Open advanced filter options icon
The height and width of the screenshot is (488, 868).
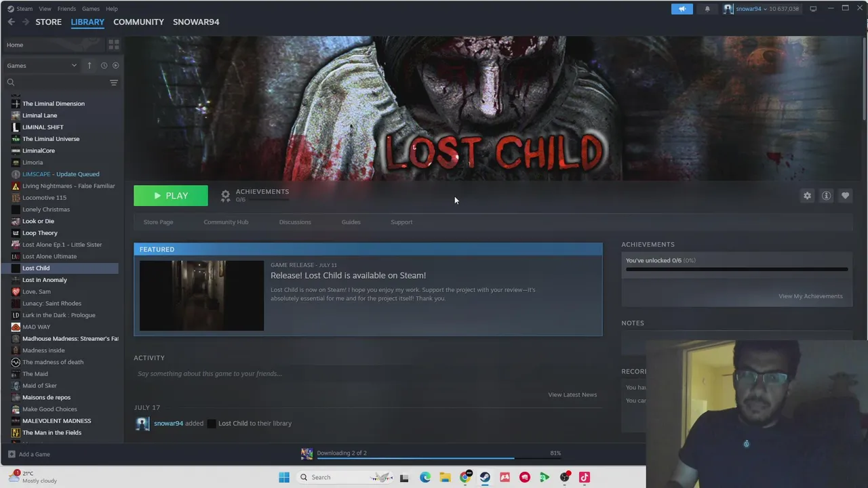114,83
